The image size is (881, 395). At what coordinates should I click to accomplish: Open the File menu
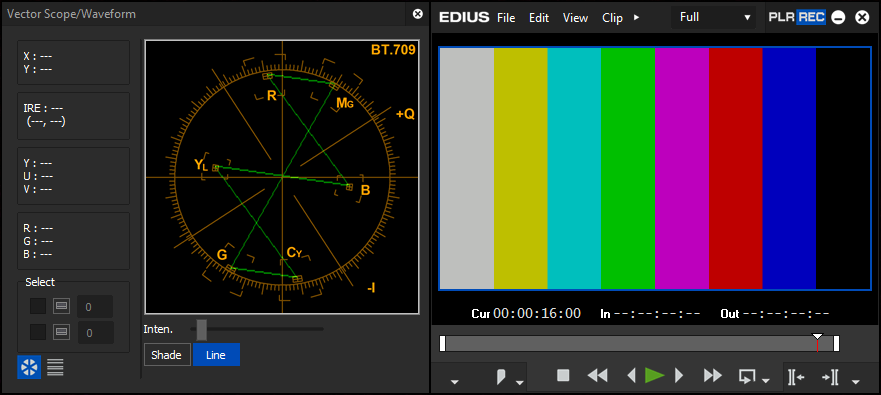(x=506, y=18)
